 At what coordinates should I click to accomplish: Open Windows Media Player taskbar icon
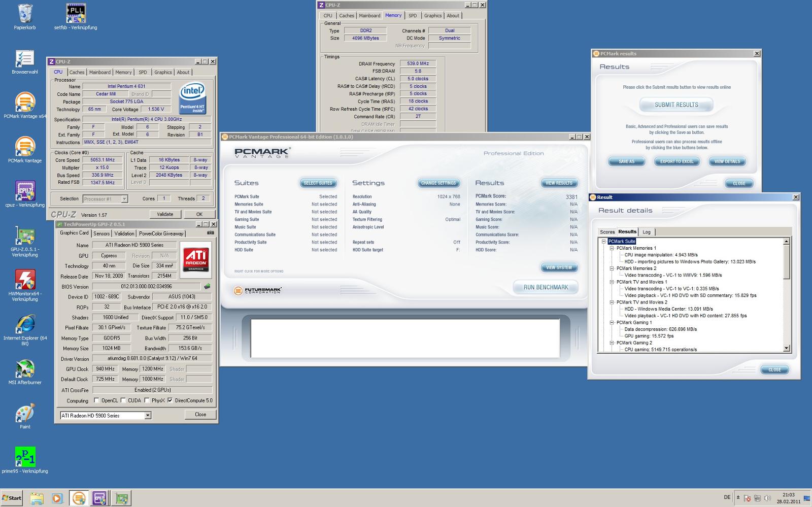(57, 498)
